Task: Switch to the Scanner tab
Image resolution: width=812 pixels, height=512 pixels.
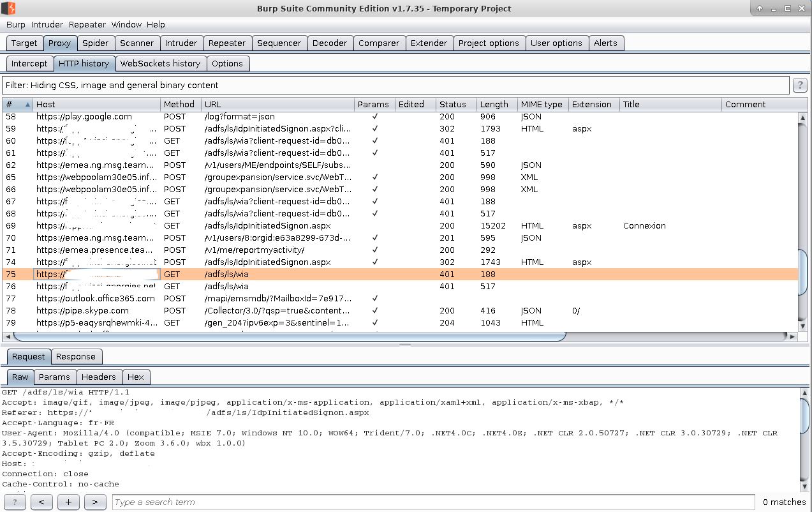Action: [x=137, y=43]
